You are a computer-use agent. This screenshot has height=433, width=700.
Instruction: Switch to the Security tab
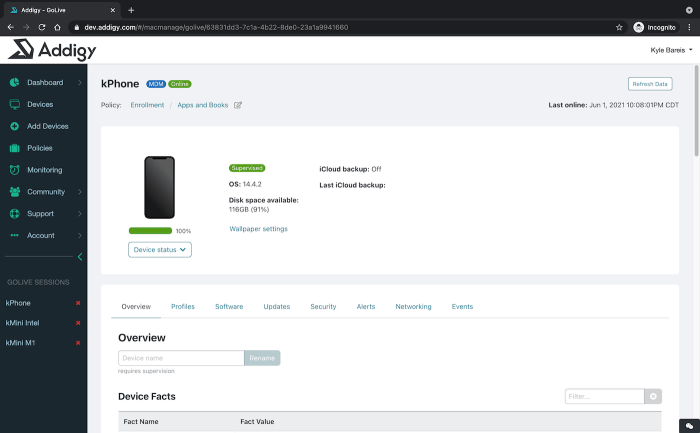coord(323,307)
